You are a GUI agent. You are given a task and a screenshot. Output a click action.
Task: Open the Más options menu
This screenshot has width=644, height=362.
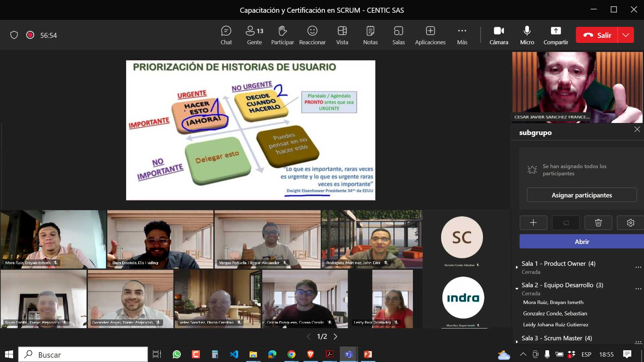(x=462, y=35)
